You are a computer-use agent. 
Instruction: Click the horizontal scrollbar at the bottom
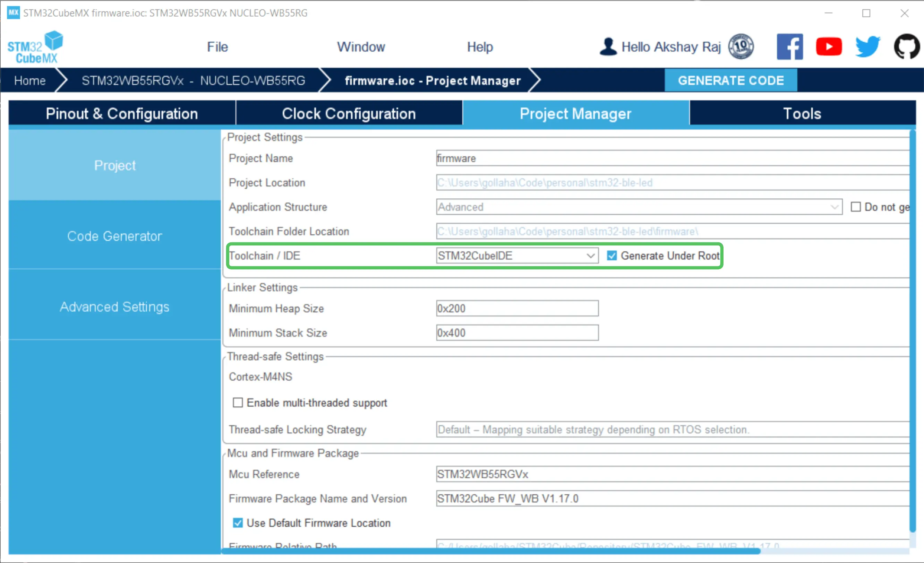click(x=490, y=551)
